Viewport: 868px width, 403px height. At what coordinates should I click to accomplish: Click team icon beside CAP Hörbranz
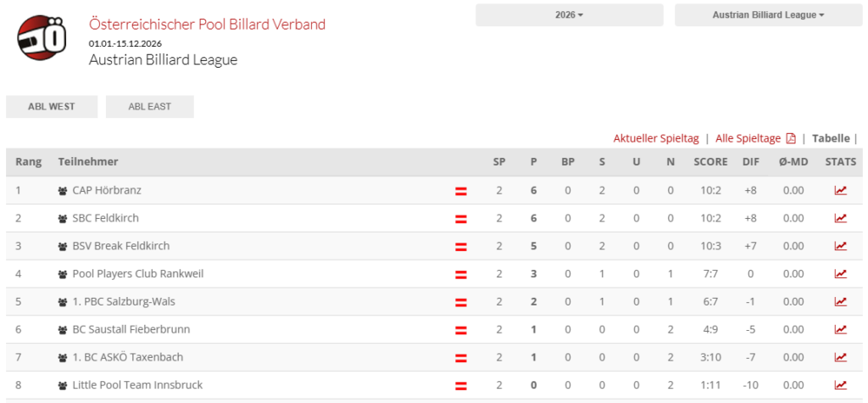click(x=63, y=191)
